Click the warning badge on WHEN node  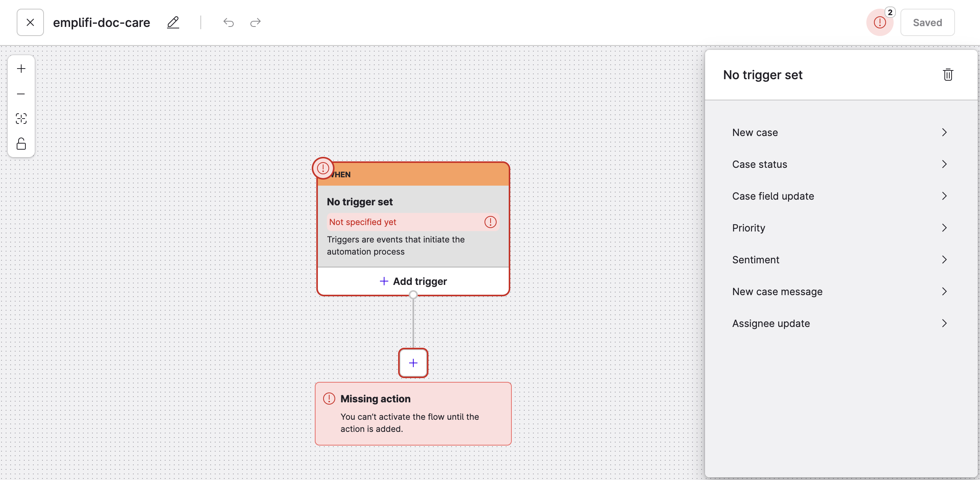click(323, 168)
